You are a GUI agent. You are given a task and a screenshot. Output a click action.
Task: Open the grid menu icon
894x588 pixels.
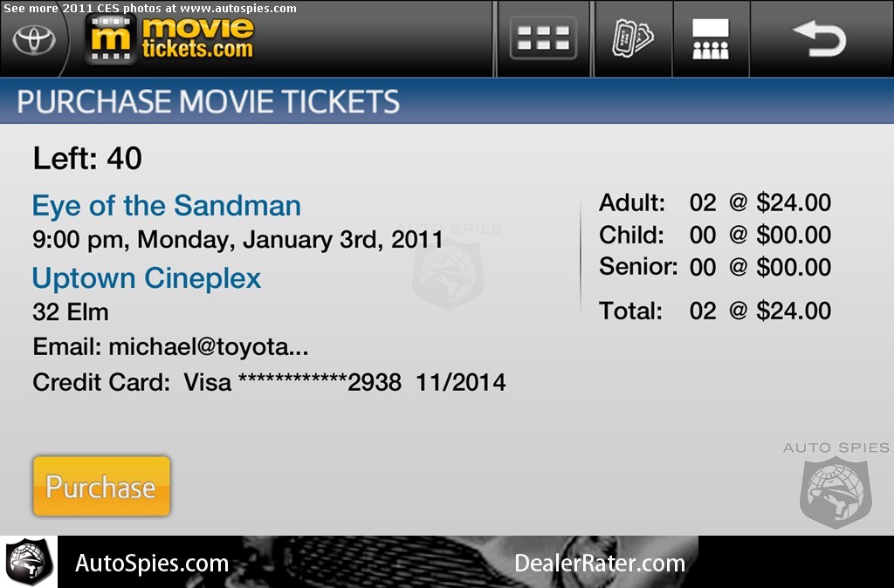coord(543,38)
